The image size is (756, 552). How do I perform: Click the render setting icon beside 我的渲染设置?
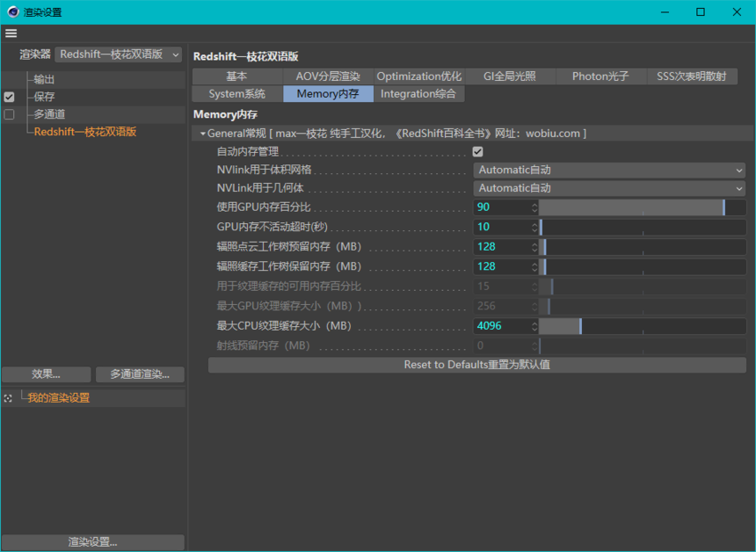(8, 398)
